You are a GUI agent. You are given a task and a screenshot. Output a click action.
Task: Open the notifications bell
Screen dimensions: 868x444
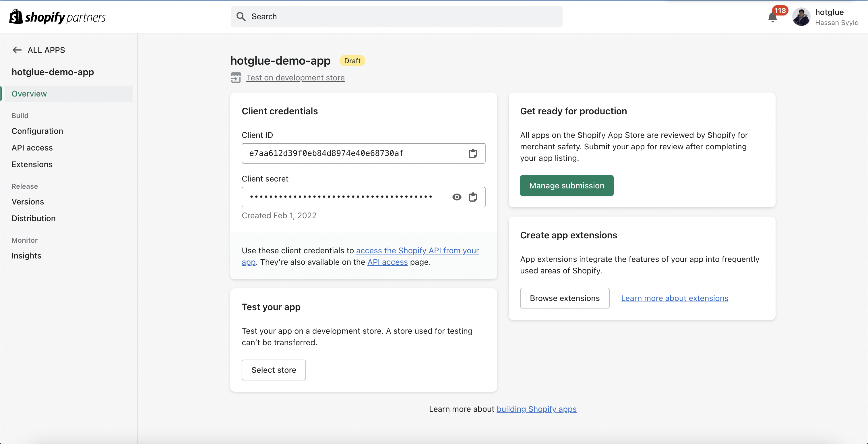pos(772,18)
